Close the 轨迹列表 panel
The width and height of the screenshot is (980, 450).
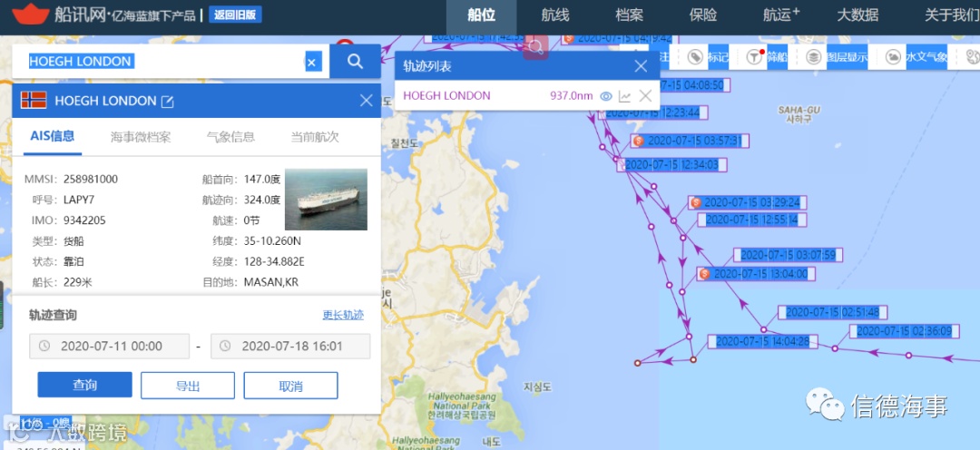tap(641, 66)
